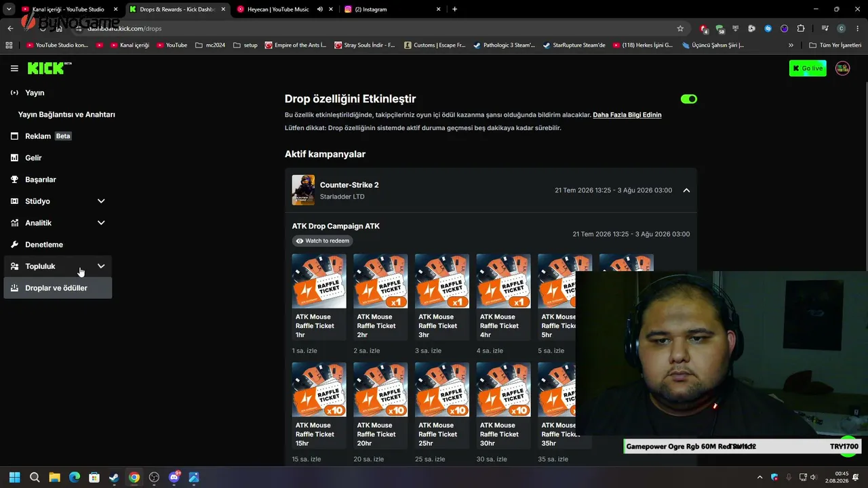The width and height of the screenshot is (868, 488).
Task: Open Microsoft Edge from the taskbar
Action: tap(75, 477)
